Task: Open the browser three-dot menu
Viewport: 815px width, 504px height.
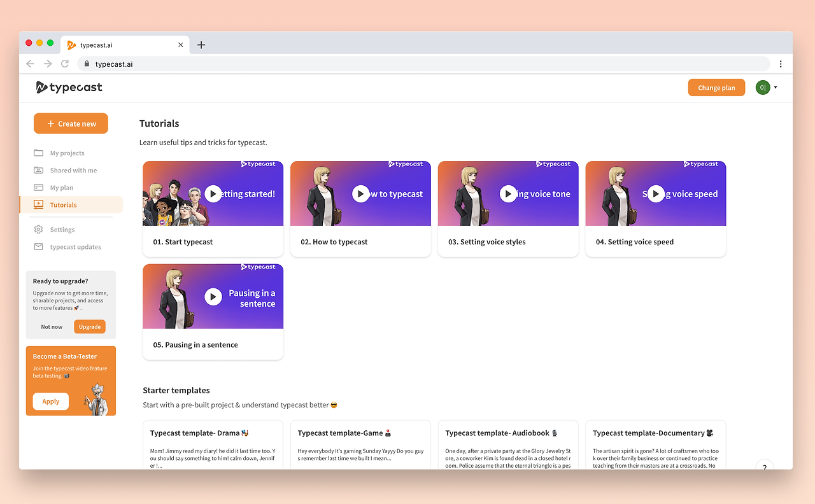Action: (781, 64)
